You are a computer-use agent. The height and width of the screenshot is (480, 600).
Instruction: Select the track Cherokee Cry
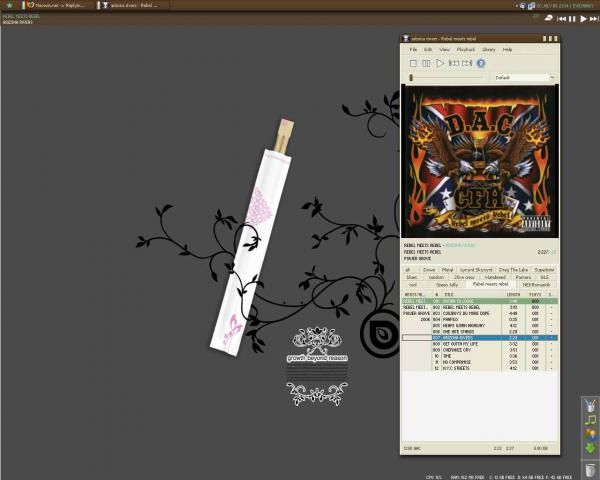pyautogui.click(x=457, y=350)
